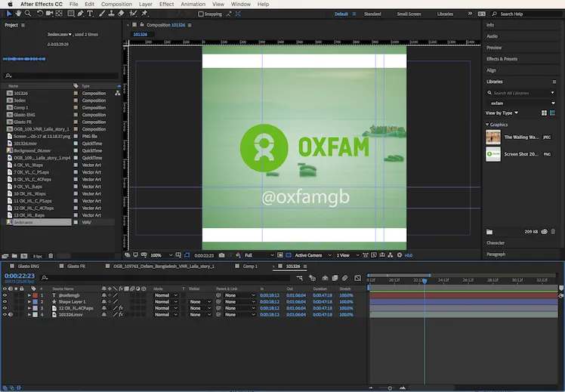This screenshot has height=392, width=565.
Task: Hide the @oxfamgb text layer
Action: (5, 295)
